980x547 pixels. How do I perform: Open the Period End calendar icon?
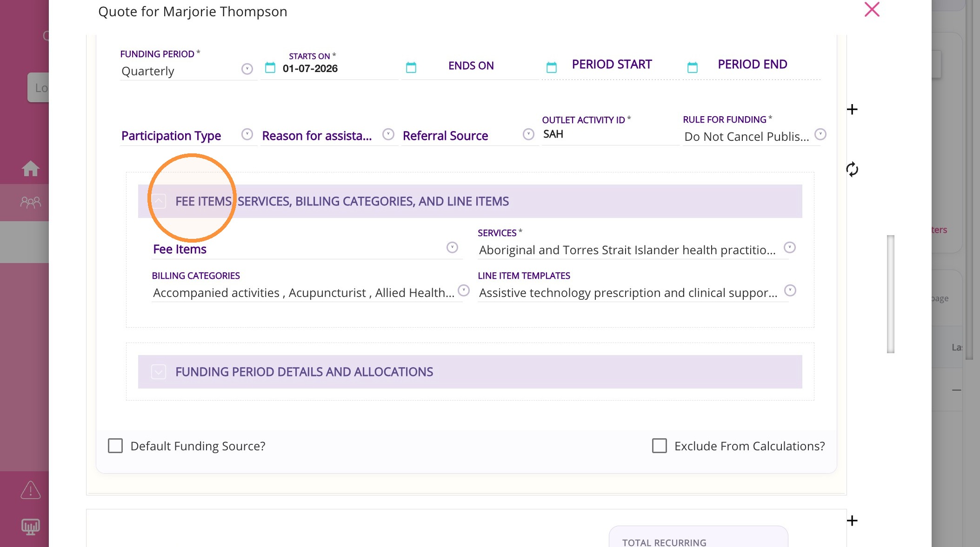click(x=692, y=68)
